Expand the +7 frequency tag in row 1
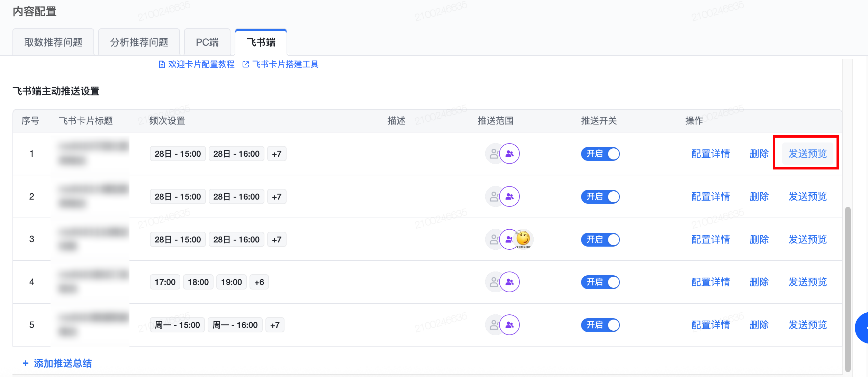Screen dimensions: 868x377 [x=277, y=154]
